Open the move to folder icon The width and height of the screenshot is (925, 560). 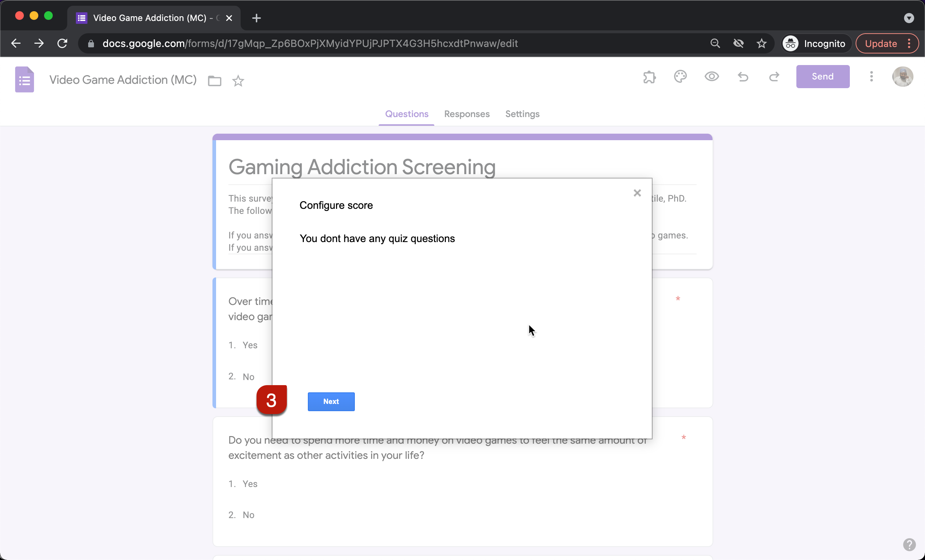click(214, 81)
